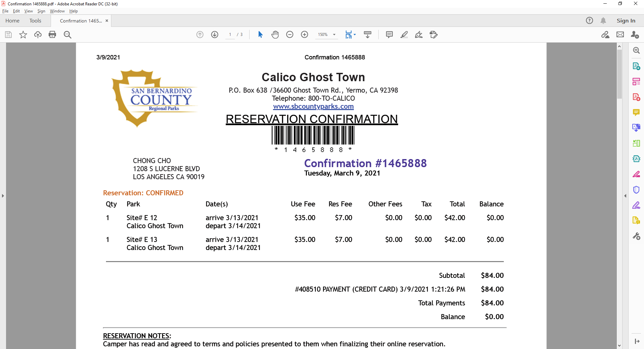Viewport: 644px width, 349px height.
Task: Switch to the Home tab
Action: [x=12, y=20]
